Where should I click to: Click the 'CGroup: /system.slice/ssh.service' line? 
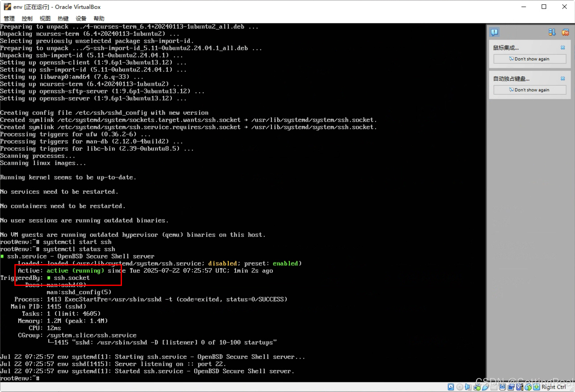[x=77, y=335]
